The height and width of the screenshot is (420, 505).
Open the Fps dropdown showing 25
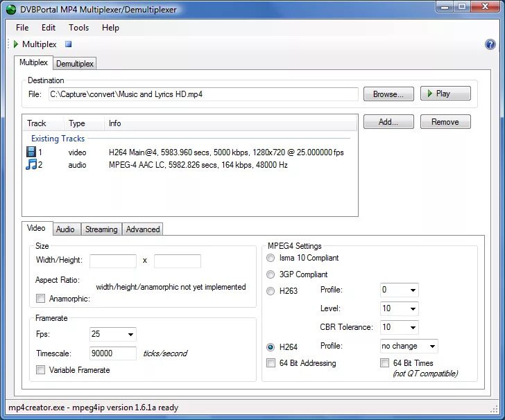pyautogui.click(x=112, y=334)
